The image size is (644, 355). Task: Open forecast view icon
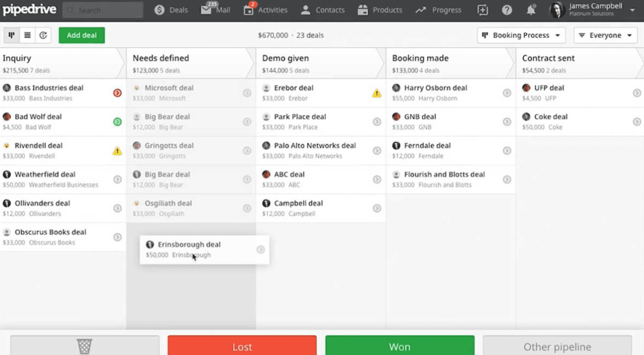(x=43, y=35)
